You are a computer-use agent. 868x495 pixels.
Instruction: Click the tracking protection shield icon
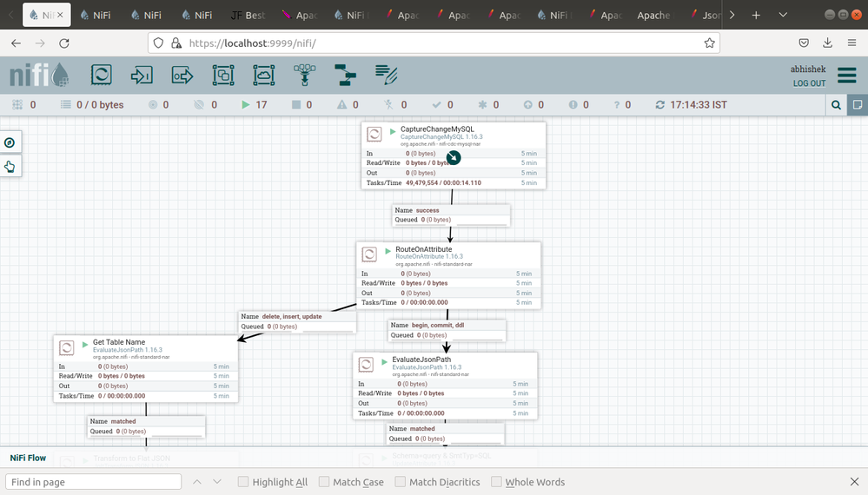click(158, 43)
